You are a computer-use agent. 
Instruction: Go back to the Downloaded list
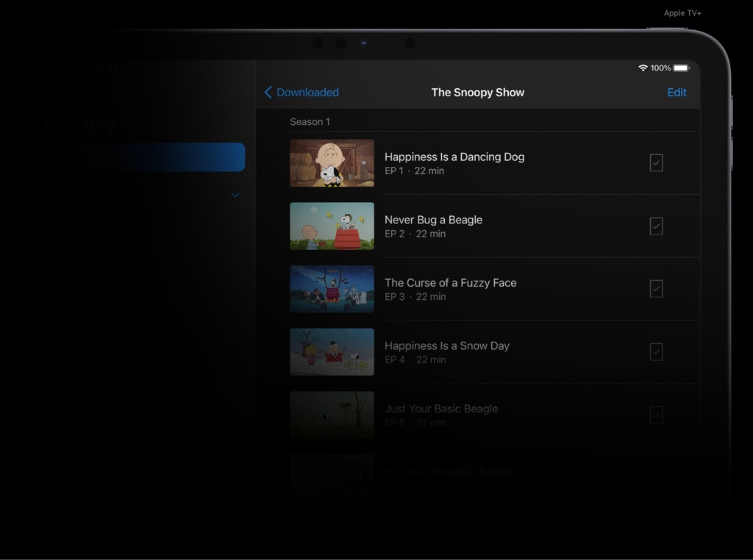pos(301,92)
